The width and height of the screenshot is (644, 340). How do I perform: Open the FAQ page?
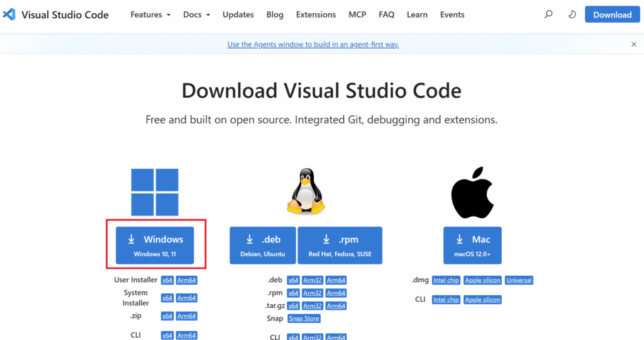(x=387, y=14)
